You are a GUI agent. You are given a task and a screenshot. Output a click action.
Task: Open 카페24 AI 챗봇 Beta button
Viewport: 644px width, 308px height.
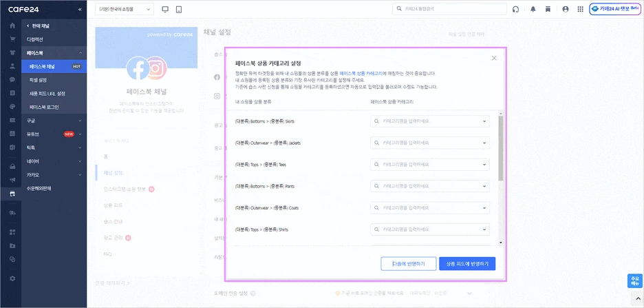pyautogui.click(x=614, y=9)
